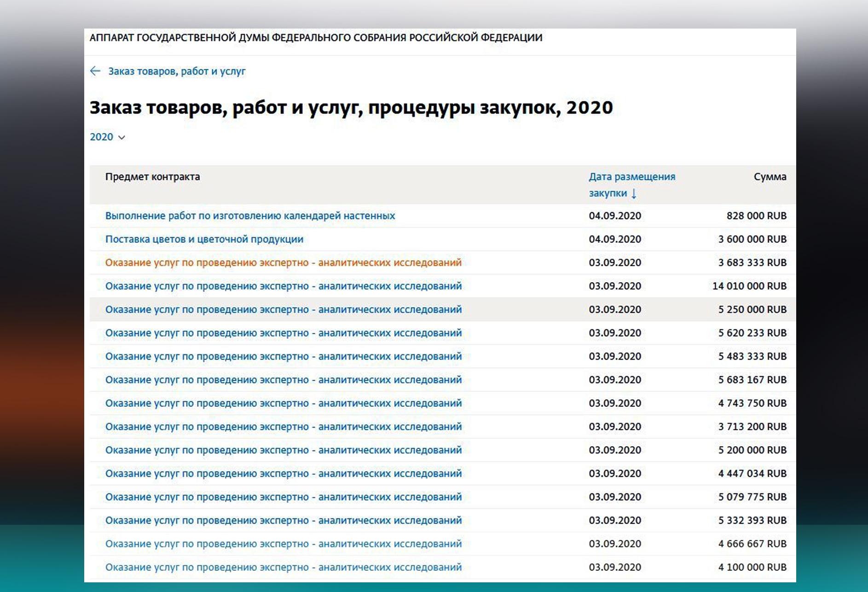Open the contract for 5 079 775 RUB
The height and width of the screenshot is (592, 868).
click(283, 498)
